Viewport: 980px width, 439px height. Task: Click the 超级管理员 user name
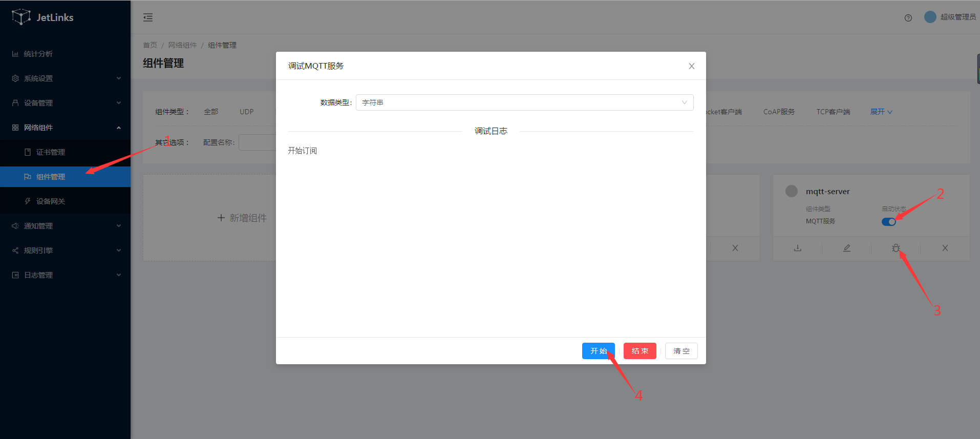[x=958, y=17]
